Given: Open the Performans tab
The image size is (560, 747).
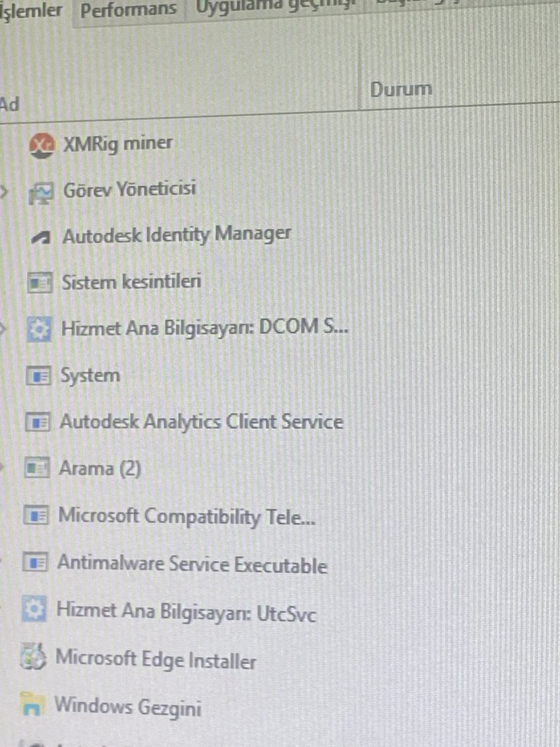Looking at the screenshot, I should (128, 10).
